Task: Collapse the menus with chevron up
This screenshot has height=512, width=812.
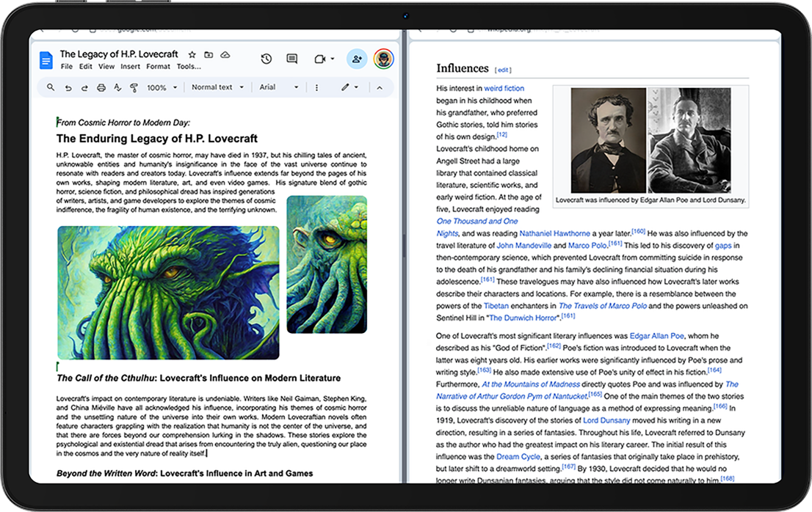Action: [380, 88]
